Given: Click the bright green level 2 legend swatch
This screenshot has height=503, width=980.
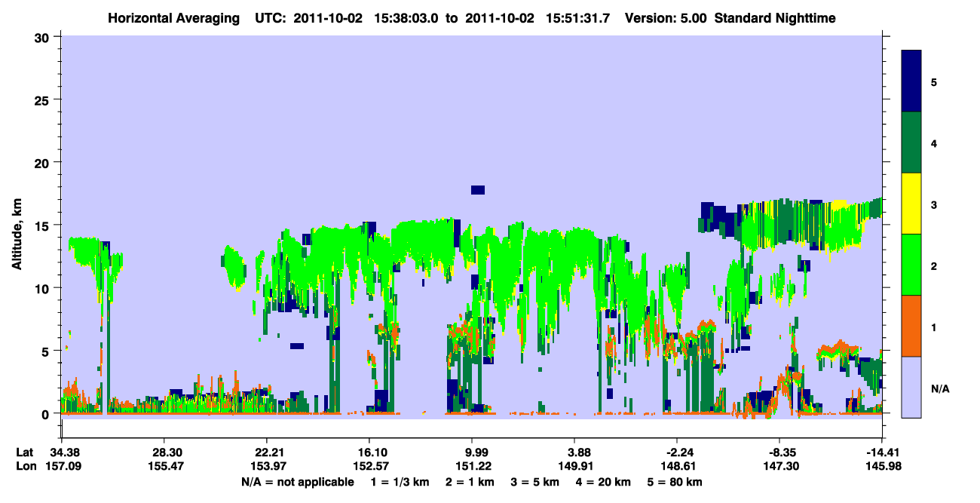Looking at the screenshot, I should [x=911, y=265].
